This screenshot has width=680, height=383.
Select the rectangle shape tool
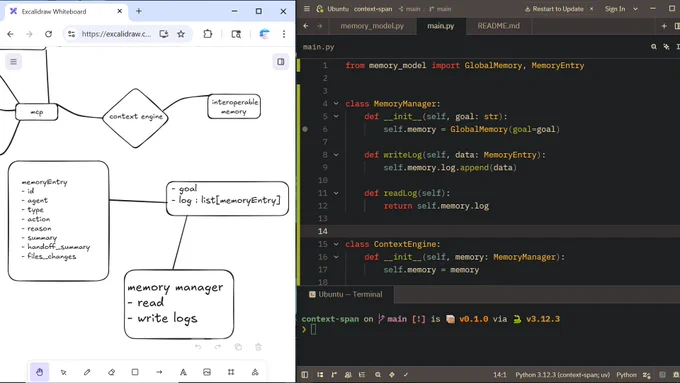[135, 372]
